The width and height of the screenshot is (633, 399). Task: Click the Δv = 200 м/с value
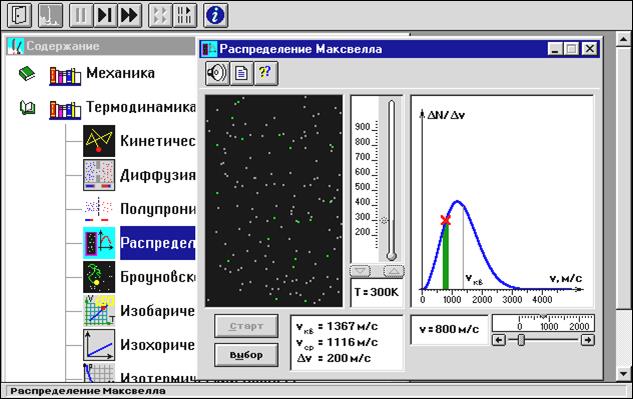pos(334,358)
